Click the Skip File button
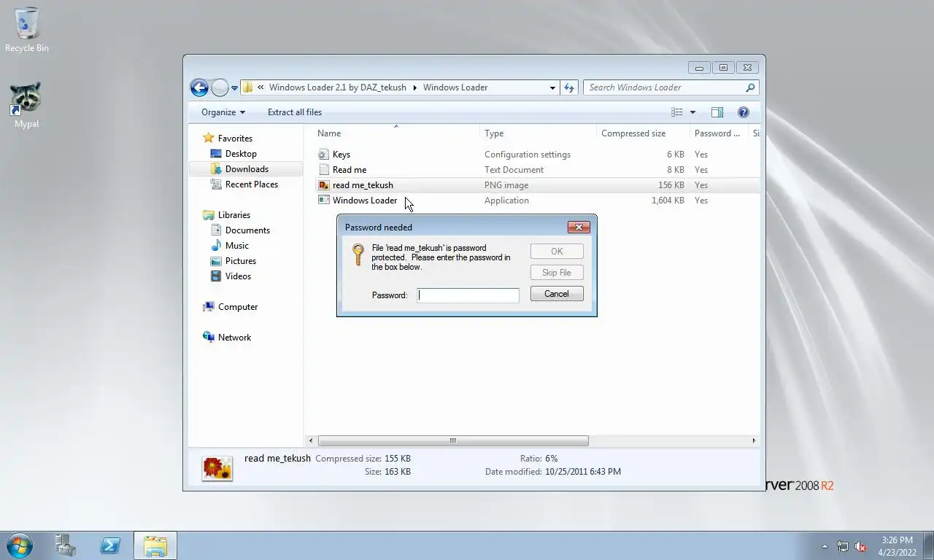This screenshot has width=934, height=560. tap(557, 273)
